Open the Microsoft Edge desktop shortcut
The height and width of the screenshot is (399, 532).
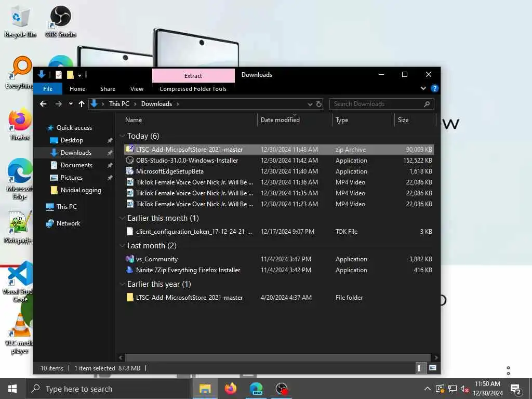[20, 179]
